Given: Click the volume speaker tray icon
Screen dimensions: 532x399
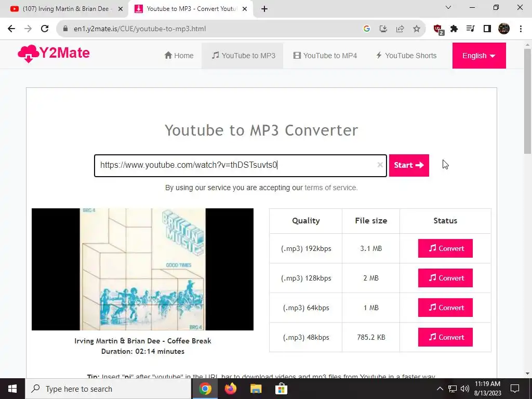Looking at the screenshot, I should 465,389.
